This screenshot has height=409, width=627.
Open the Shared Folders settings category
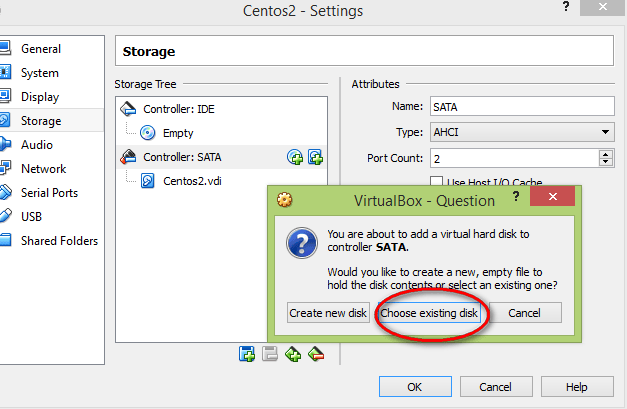tap(59, 241)
